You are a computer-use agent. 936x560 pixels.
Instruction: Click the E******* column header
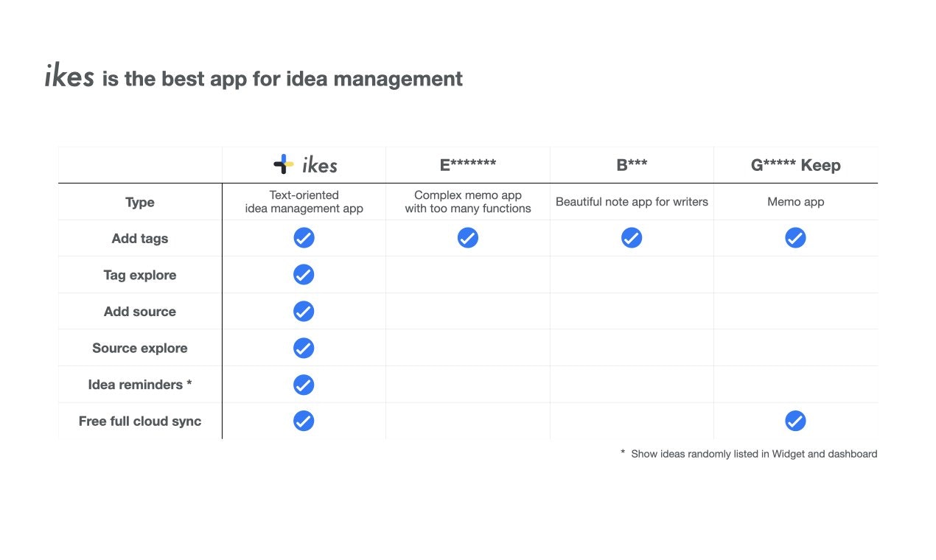468,165
